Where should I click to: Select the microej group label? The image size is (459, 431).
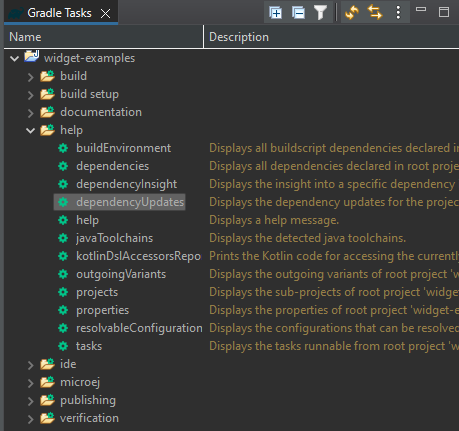click(x=80, y=382)
